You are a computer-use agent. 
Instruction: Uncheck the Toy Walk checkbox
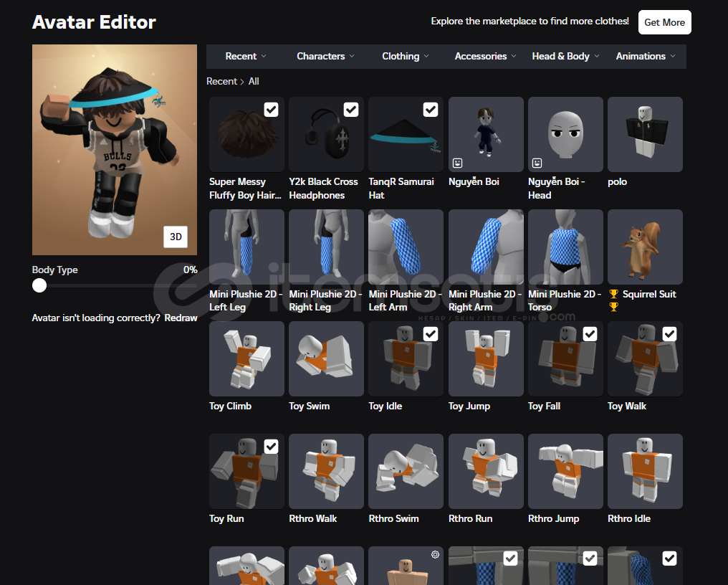(669, 334)
